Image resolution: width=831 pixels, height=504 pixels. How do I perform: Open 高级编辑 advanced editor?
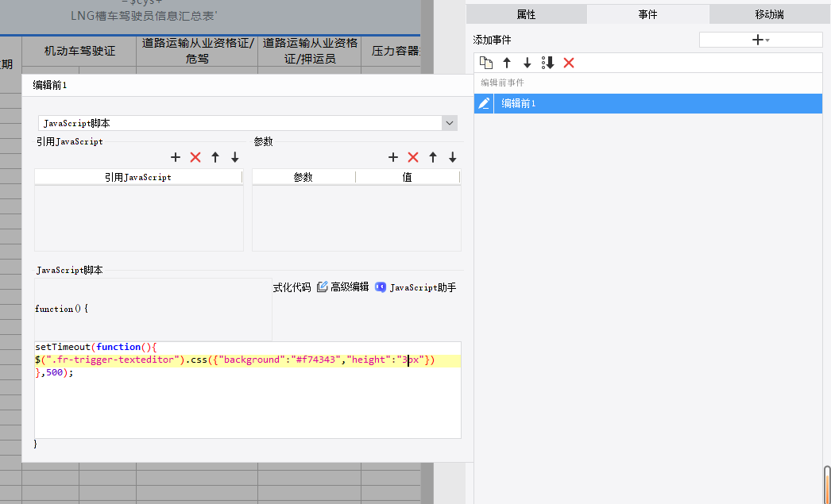click(x=343, y=287)
